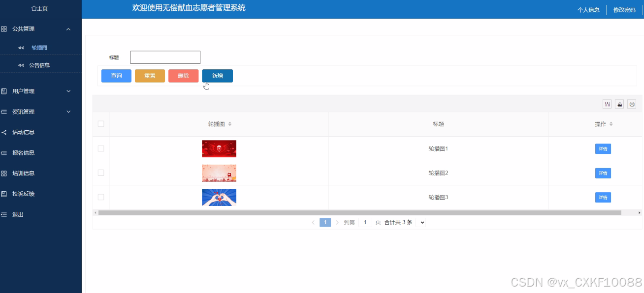The height and width of the screenshot is (293, 644).
Task: Expand the 资讯管理 menu chevron
Action: pyautogui.click(x=68, y=112)
